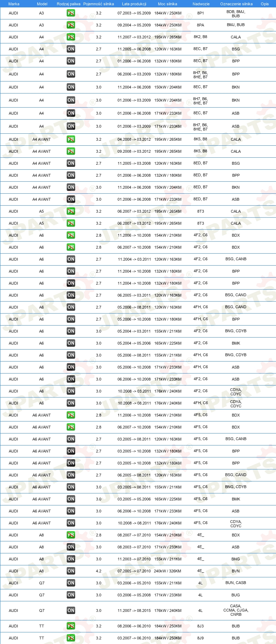Select date range 11.2005 -> 03.2008
The height and width of the screenshot is (644, 276).
[x=134, y=163]
